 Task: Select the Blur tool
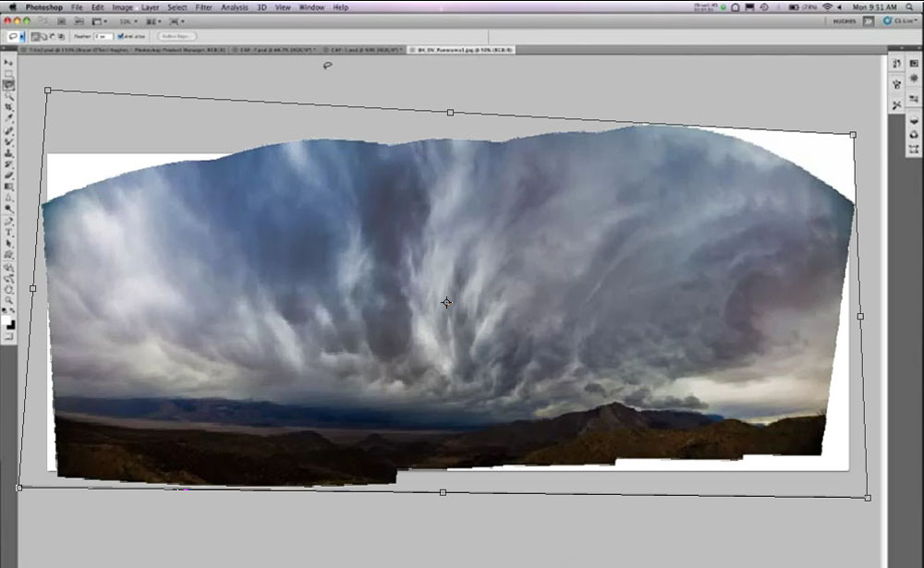point(8,198)
